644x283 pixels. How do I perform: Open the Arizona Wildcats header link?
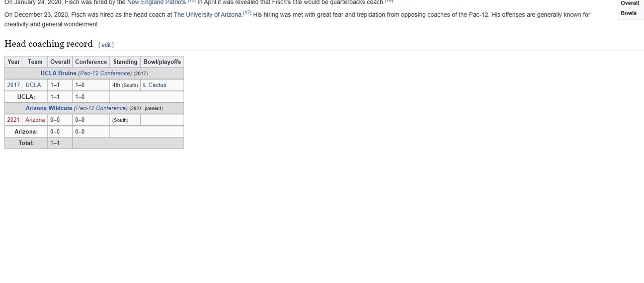(49, 108)
